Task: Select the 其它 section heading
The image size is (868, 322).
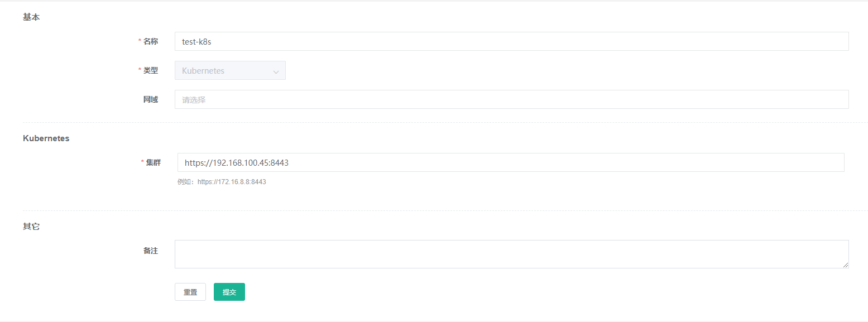Action: (x=31, y=227)
